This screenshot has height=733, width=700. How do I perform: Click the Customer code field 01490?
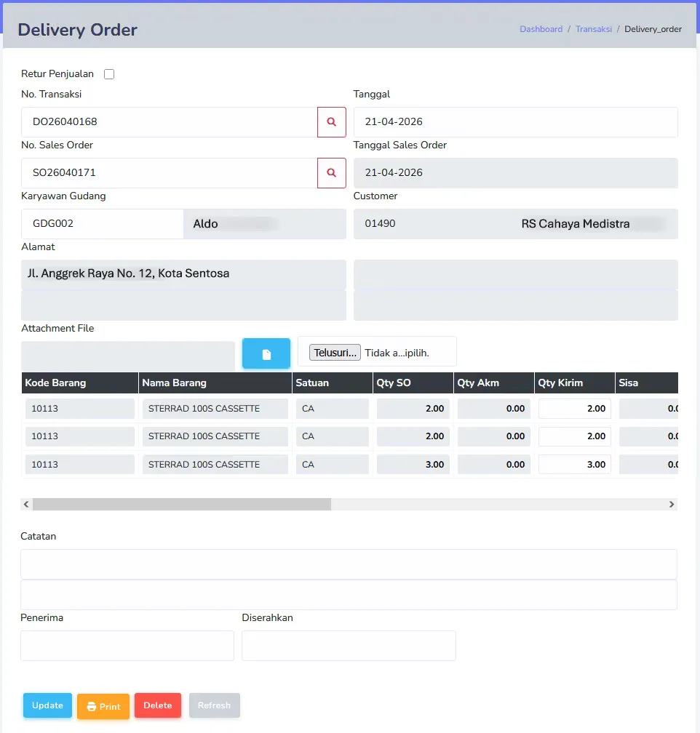point(435,224)
